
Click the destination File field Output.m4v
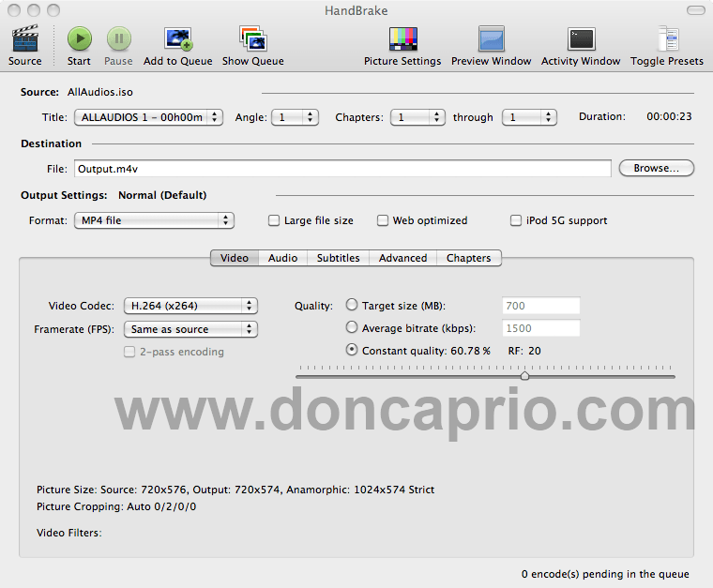coord(342,169)
